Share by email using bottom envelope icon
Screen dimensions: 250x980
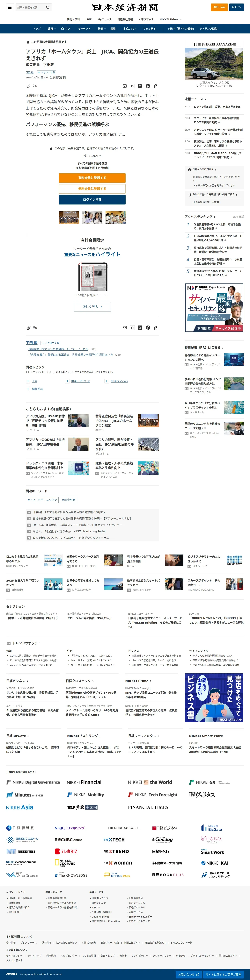click(x=124, y=328)
